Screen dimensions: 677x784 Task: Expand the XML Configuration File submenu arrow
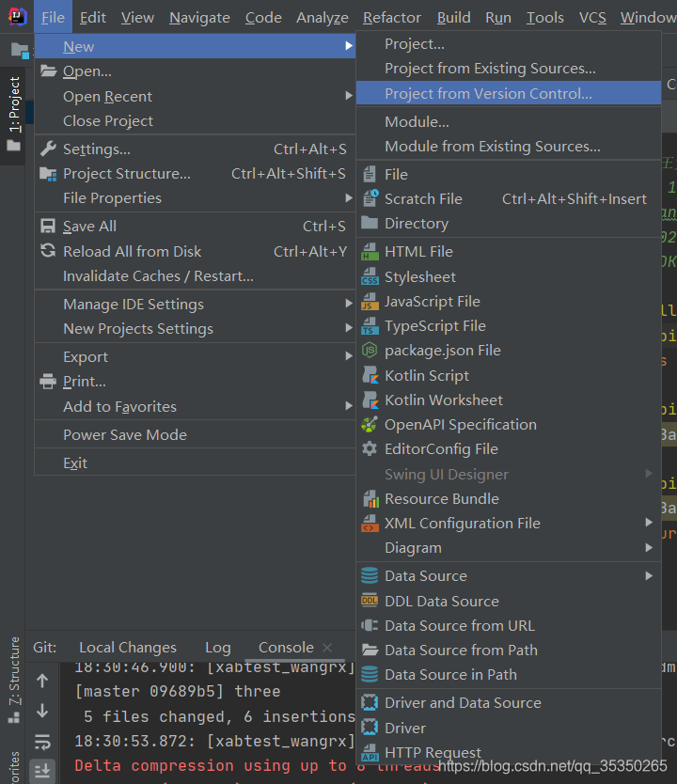[649, 523]
